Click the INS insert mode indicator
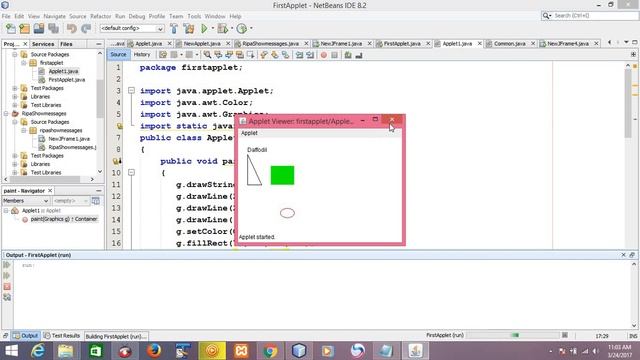640x360 pixels. [x=633, y=336]
